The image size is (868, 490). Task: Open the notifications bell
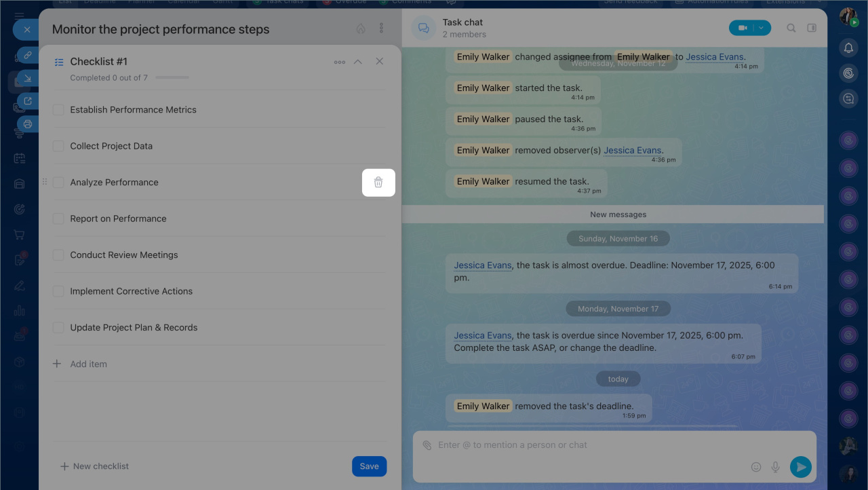pos(848,48)
